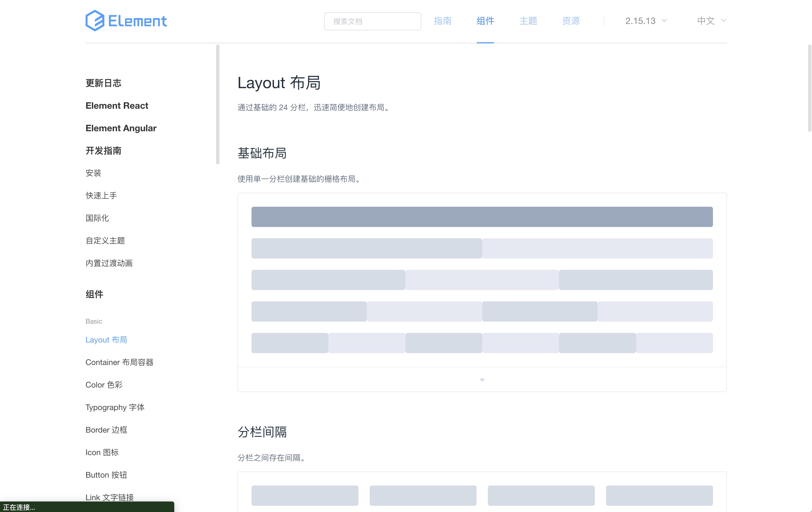Open Container 布局容器 component page

119,362
